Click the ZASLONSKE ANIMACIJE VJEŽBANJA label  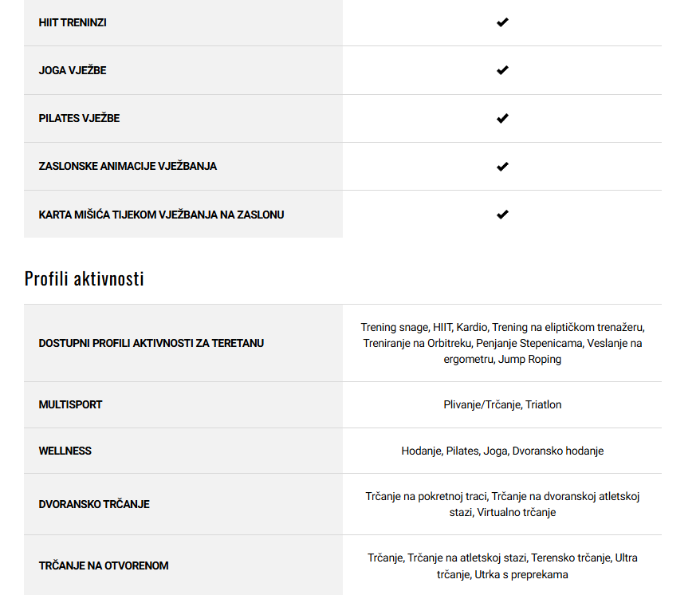(x=128, y=166)
